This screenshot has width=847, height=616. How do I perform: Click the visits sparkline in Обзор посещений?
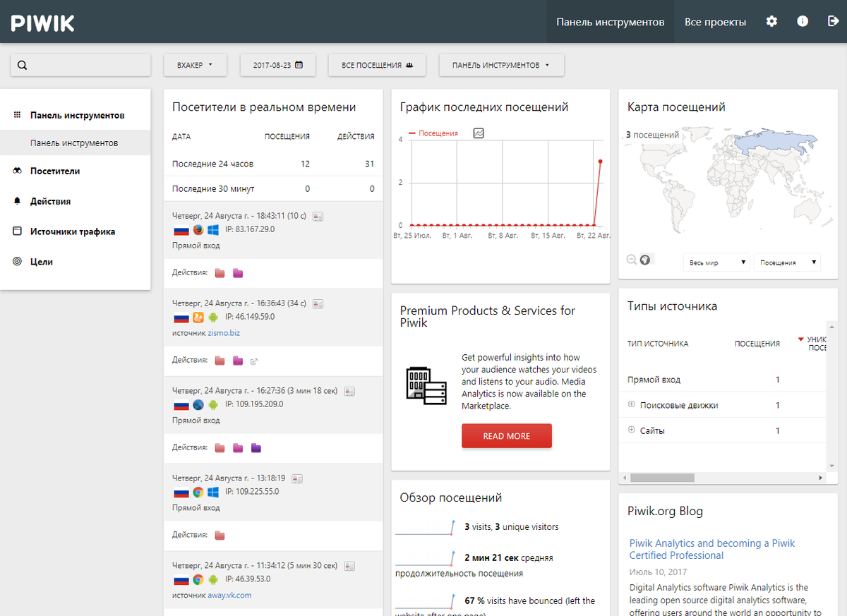[x=426, y=528]
